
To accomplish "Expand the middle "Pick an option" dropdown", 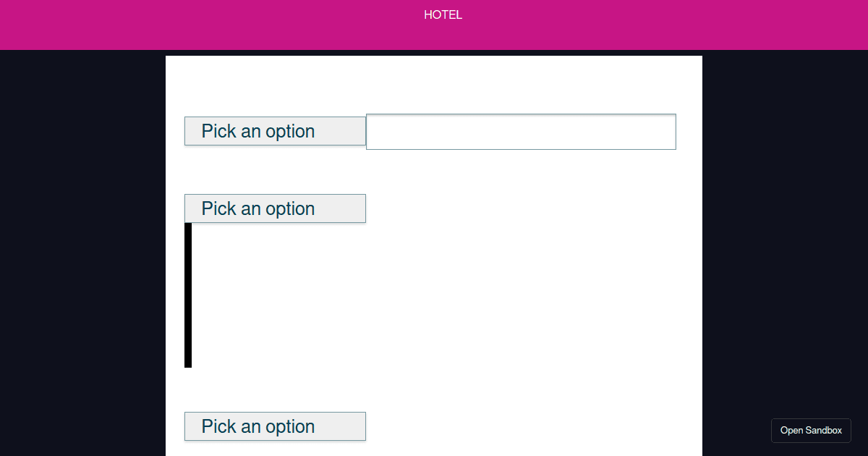I will (x=275, y=208).
